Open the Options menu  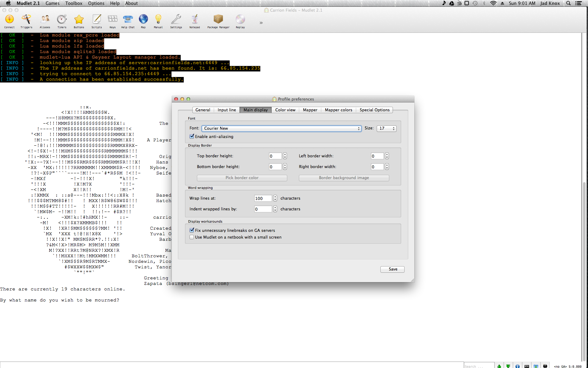[x=96, y=3]
